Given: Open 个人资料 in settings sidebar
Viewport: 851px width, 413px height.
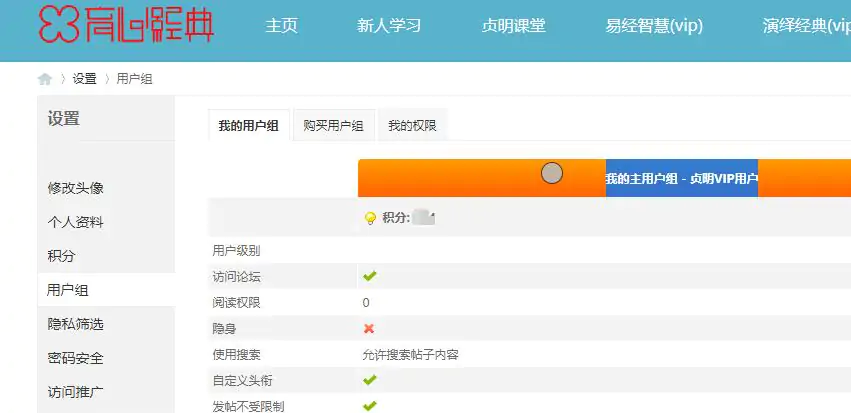Looking at the screenshot, I should (75, 222).
